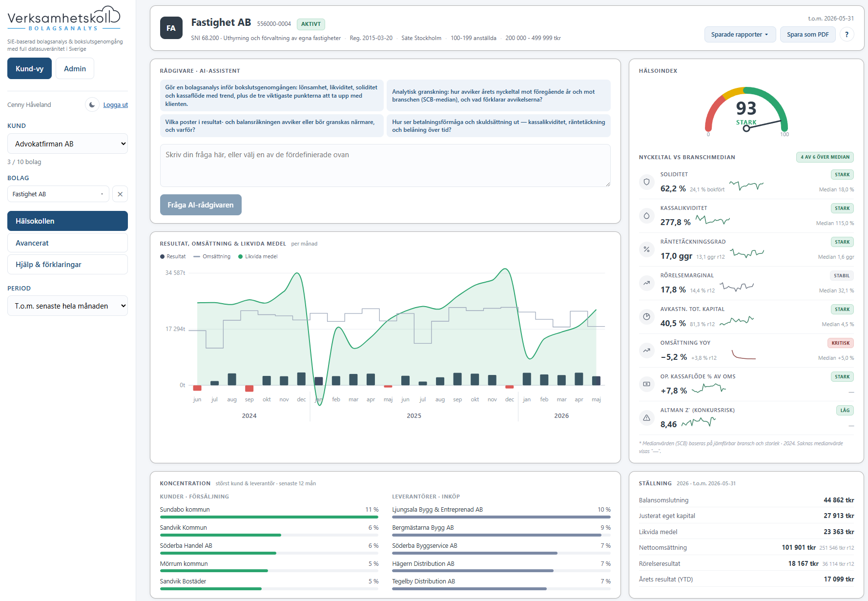Open Avancerat menu item
This screenshot has height=601, width=868.
67,243
